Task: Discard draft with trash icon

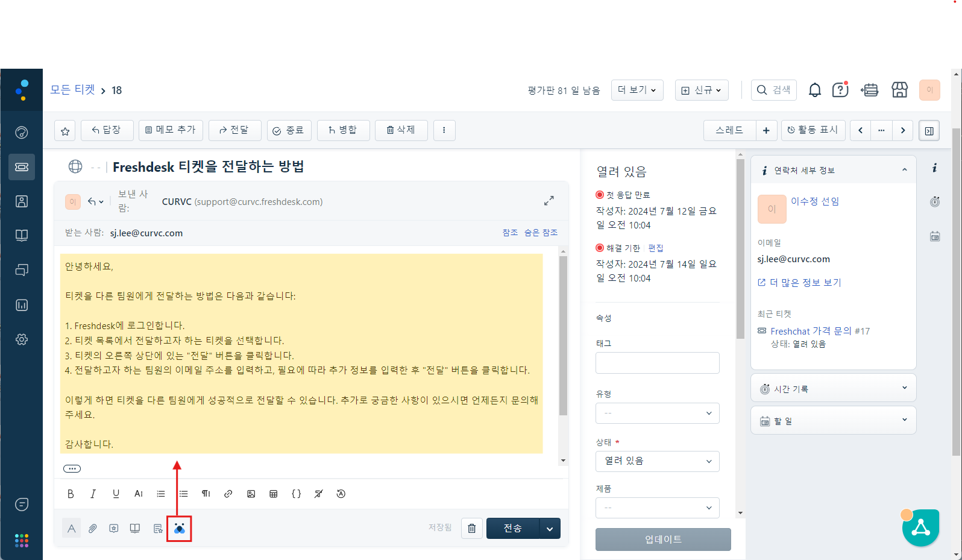Action: tap(471, 529)
